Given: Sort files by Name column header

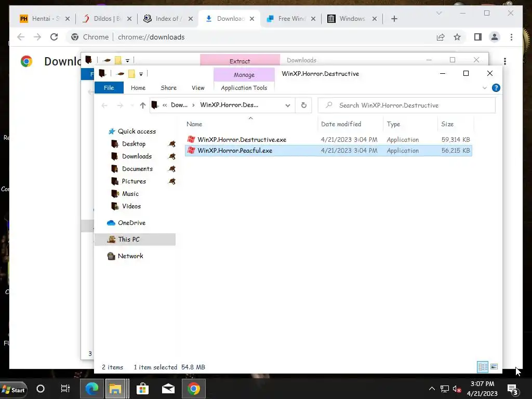Looking at the screenshot, I should pos(194,124).
